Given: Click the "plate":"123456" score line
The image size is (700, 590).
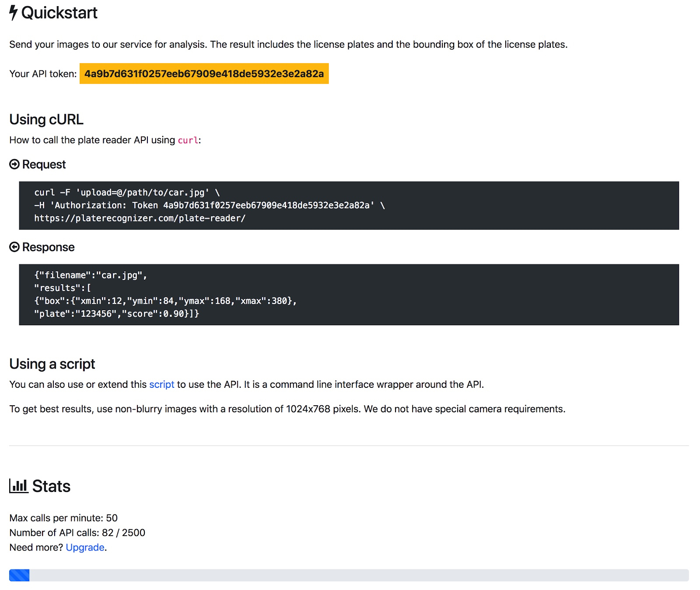Looking at the screenshot, I should pyautogui.click(x=117, y=313).
